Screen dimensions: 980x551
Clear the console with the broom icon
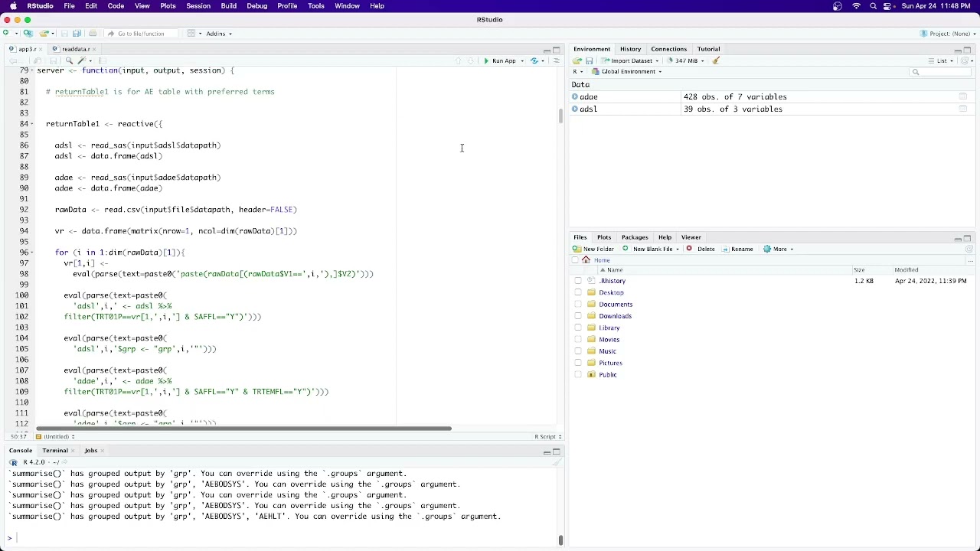coord(557,462)
